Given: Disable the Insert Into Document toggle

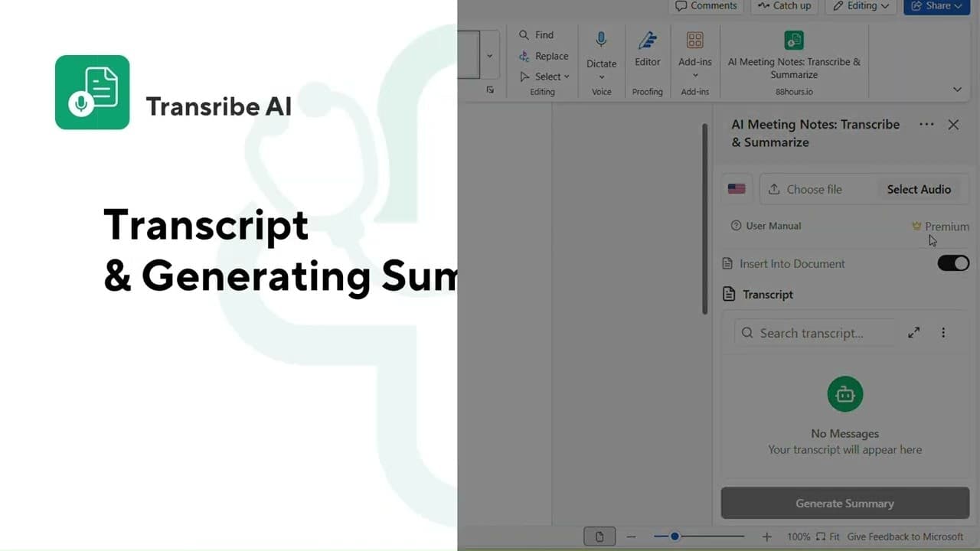Looking at the screenshot, I should click(x=952, y=262).
